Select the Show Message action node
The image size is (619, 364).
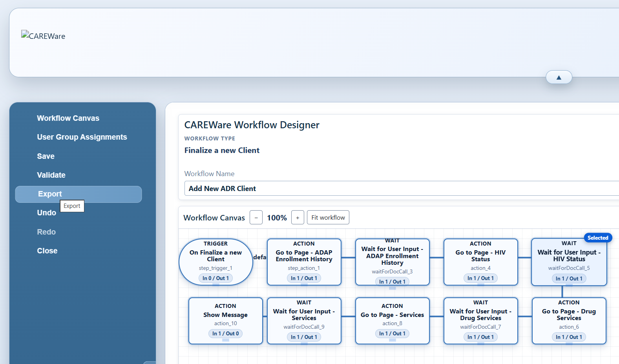pyautogui.click(x=226, y=320)
